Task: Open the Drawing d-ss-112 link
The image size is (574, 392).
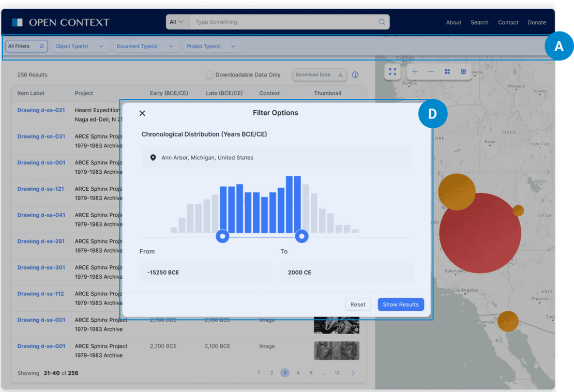Action: [40, 294]
